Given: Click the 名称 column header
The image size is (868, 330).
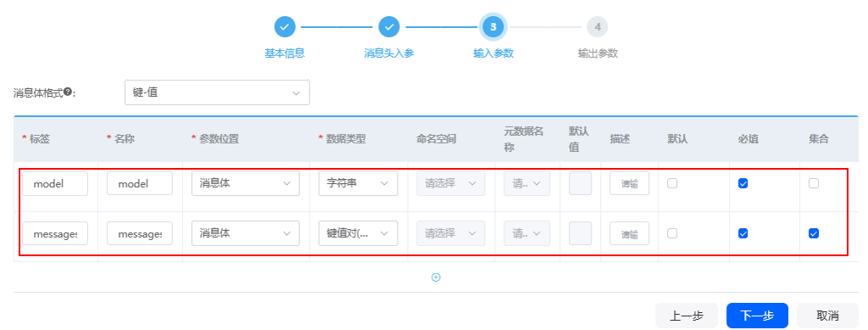Looking at the screenshot, I should [124, 139].
